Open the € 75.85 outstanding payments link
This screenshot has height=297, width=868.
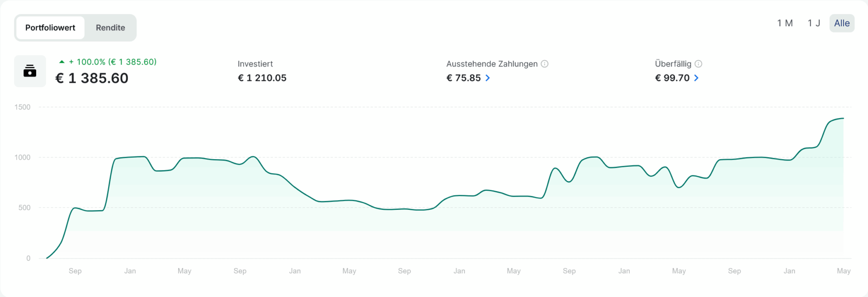463,78
